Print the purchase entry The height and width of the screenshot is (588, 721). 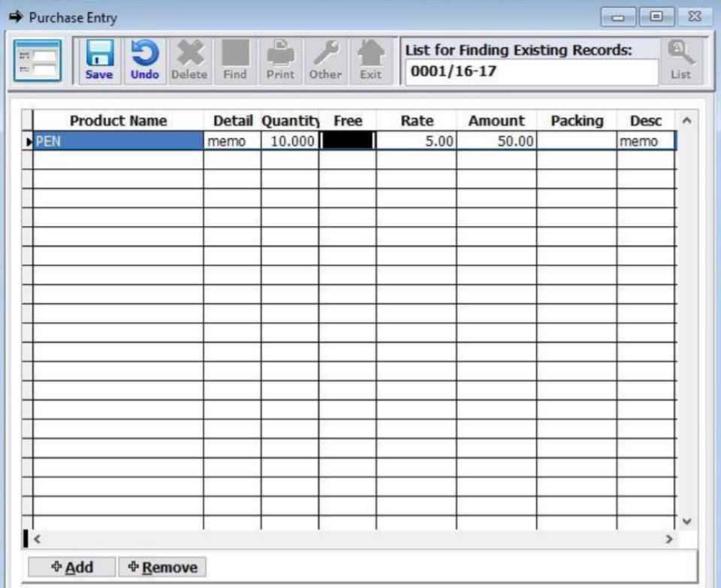point(280,61)
